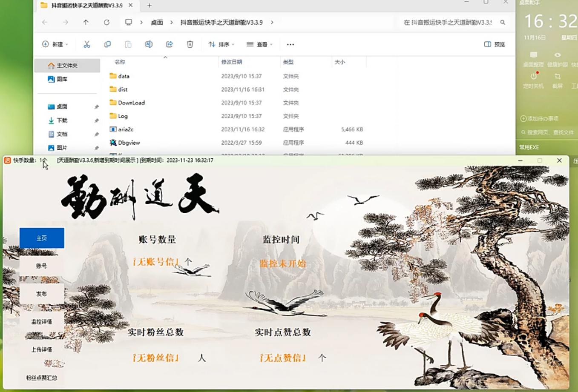Viewport: 578px width, 392px height.
Task: Switch to the 主页 tab in 天道酬勤
Action: click(x=41, y=237)
